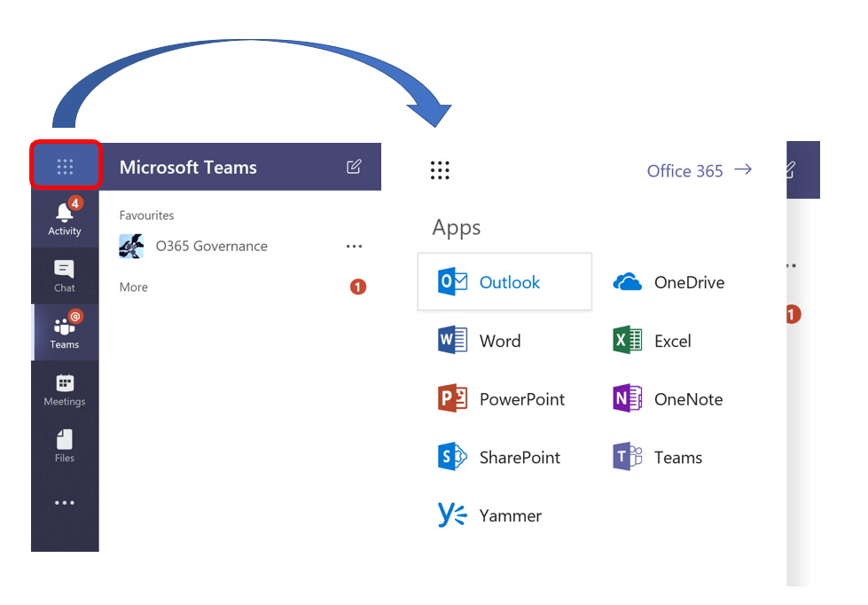Open more options for O365 Governance
The image size is (868, 605).
pos(354,247)
